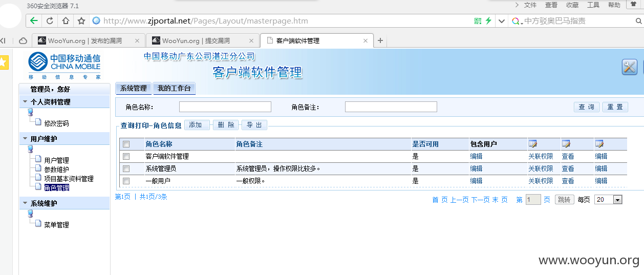Viewport: 644px width, 275px height.
Task: Open address bar dropdown arrow
Action: click(x=502, y=21)
